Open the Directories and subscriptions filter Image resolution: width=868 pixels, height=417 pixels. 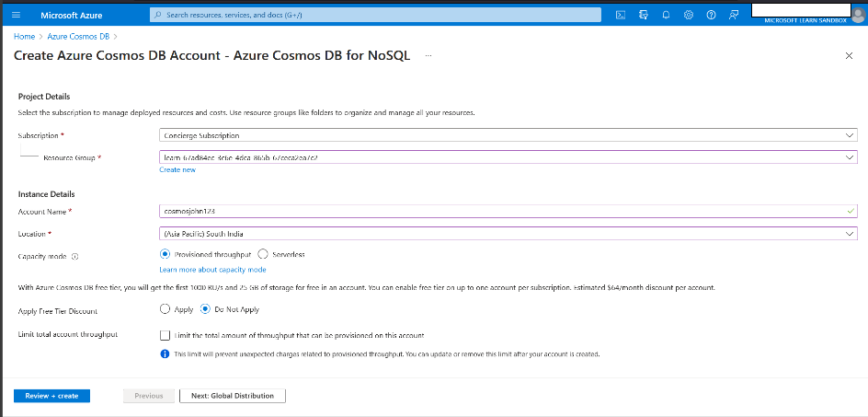coord(643,15)
